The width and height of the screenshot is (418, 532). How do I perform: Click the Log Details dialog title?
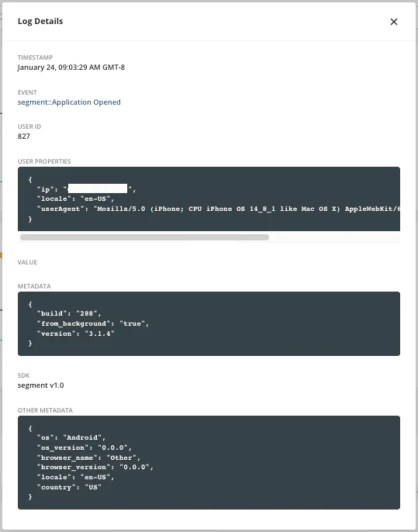coord(40,21)
